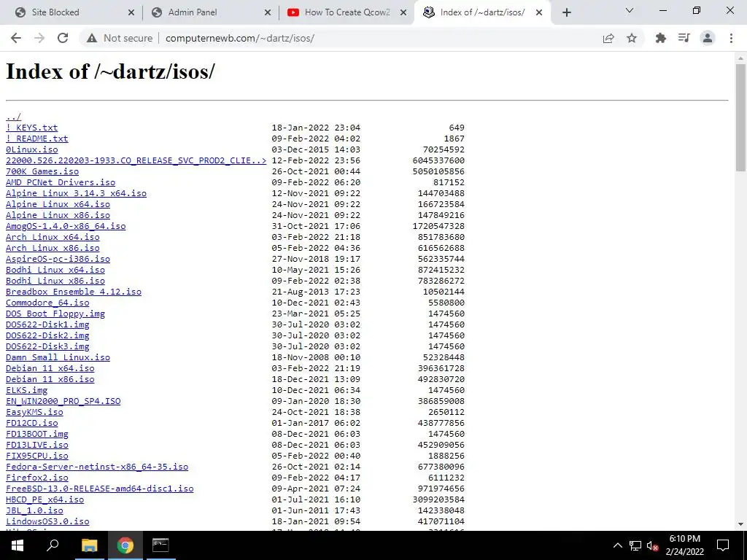Close the Index of /~dartz/isos/ tab
The height and width of the screenshot is (560, 747).
pos(539,12)
